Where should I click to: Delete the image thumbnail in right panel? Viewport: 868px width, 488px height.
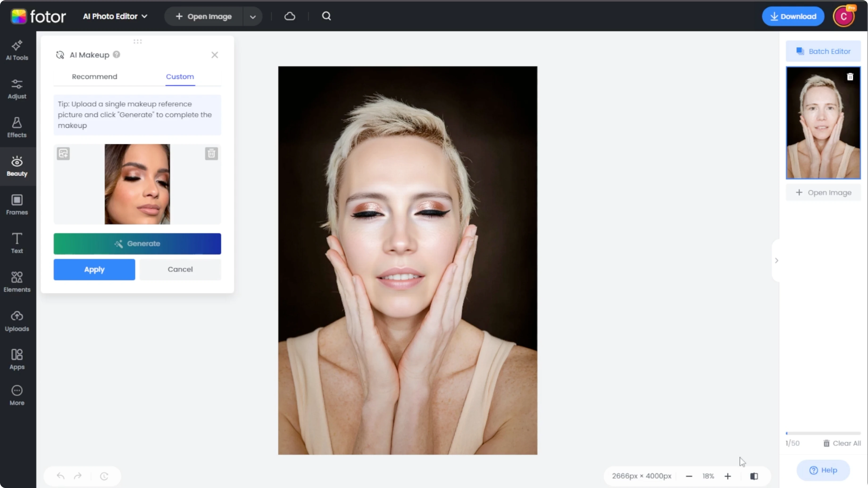pos(850,77)
